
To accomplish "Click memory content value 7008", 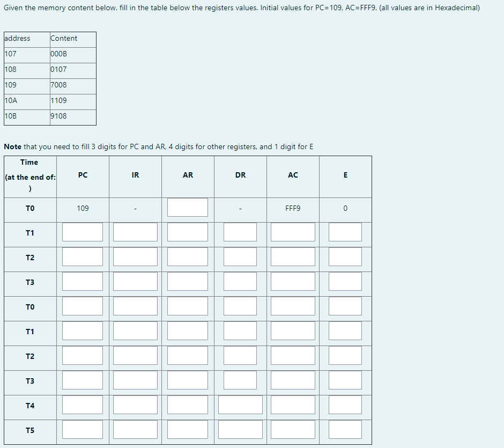I will pos(58,85).
